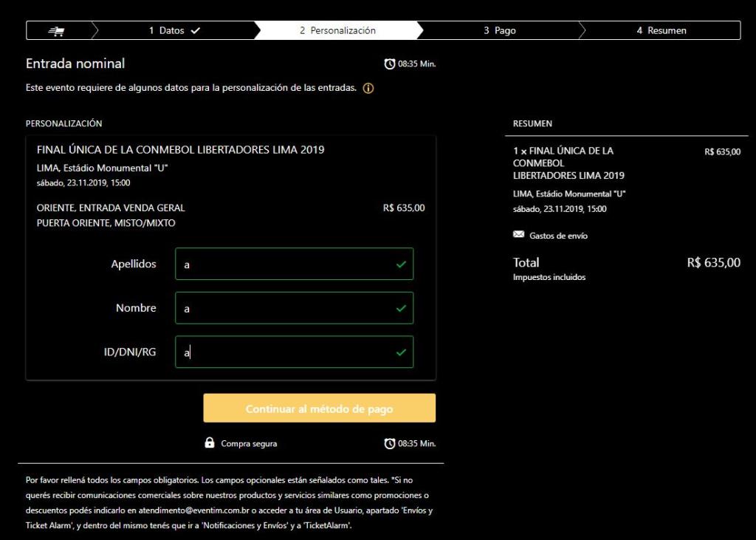Image resolution: width=756 pixels, height=540 pixels.
Task: Go back to step 1 Datos
Action: (x=174, y=30)
